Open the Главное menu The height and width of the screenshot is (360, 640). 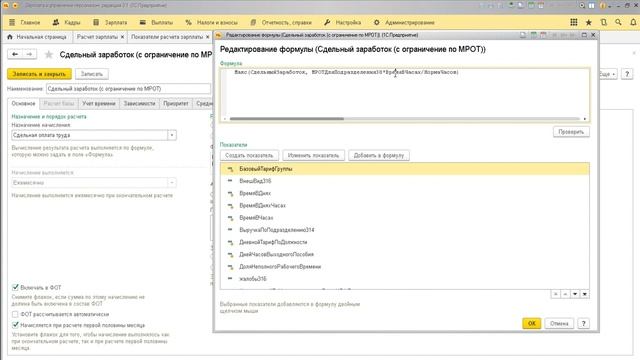(x=30, y=22)
